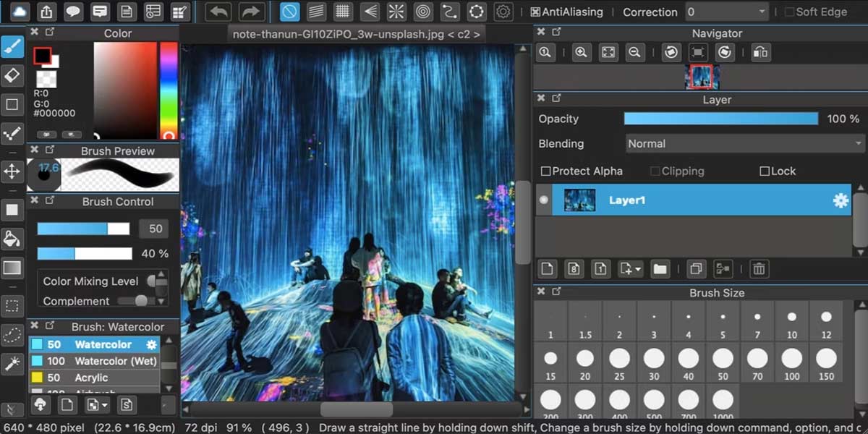Expand the new layer type dropdown arrow
This screenshot has height=434, width=868.
coord(639,268)
